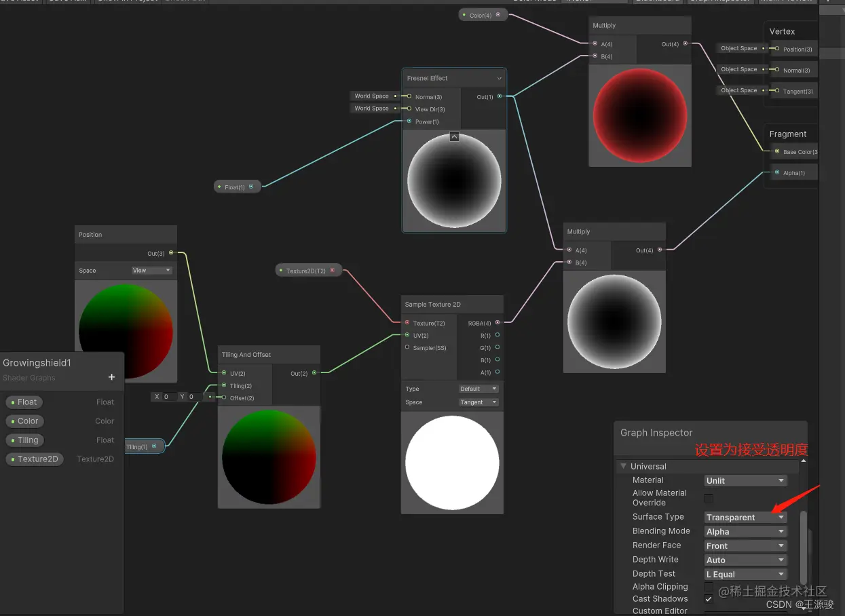Open the Type dropdown on Sample Texture 2D

click(479, 388)
